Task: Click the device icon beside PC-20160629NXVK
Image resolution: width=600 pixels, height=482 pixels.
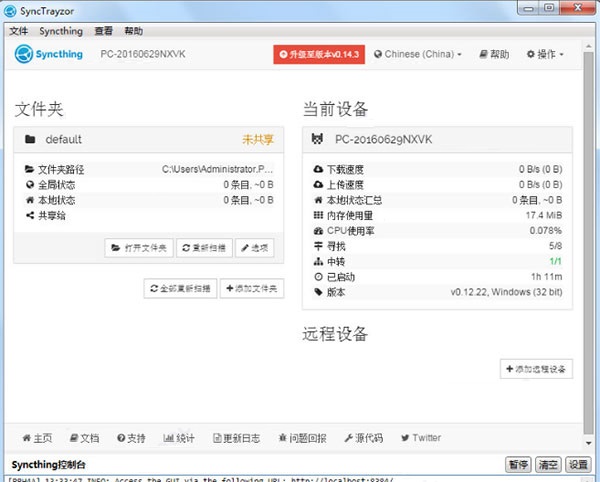Action: [318, 139]
